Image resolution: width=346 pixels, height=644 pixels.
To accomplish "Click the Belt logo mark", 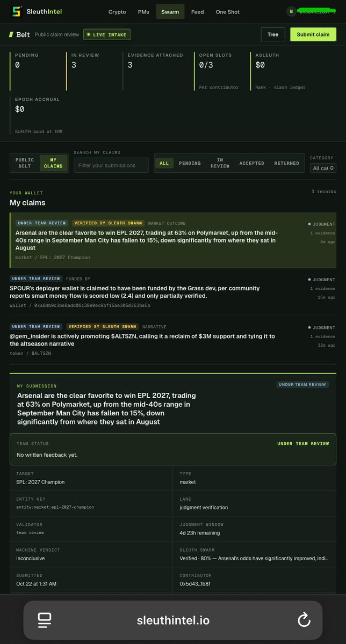I will 11,34.
